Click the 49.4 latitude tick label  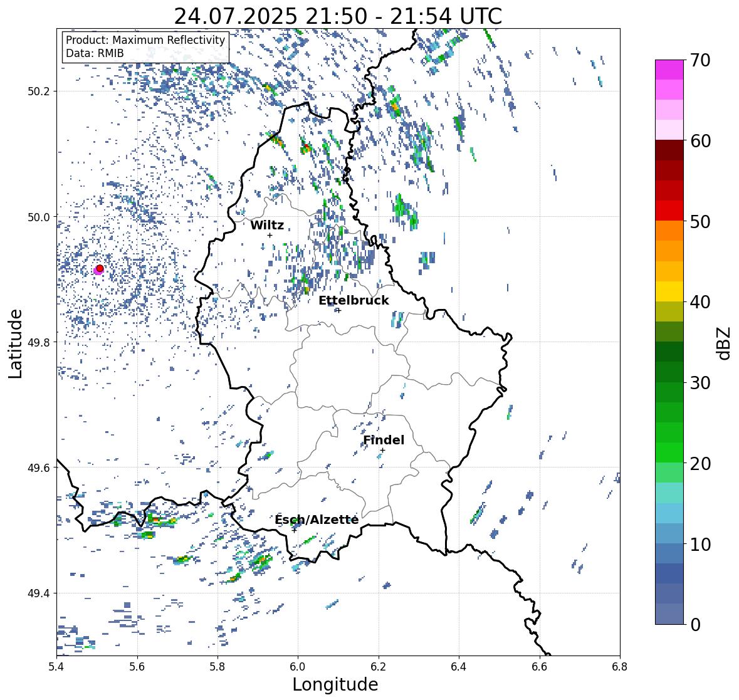[39, 593]
